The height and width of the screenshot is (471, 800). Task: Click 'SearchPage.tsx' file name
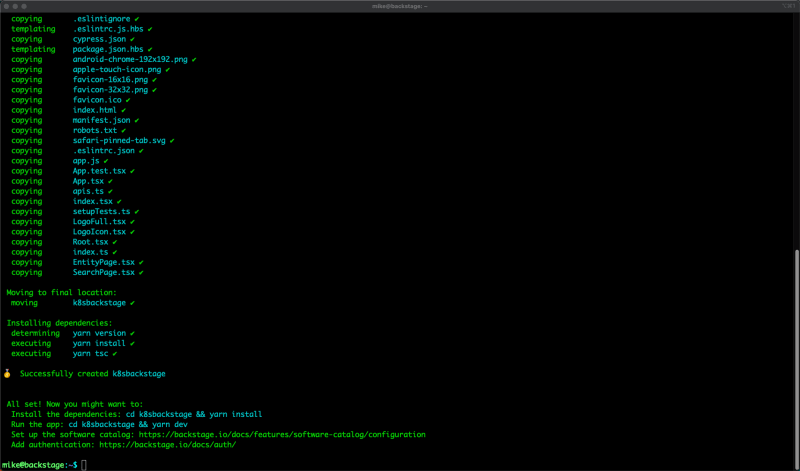[104, 272]
